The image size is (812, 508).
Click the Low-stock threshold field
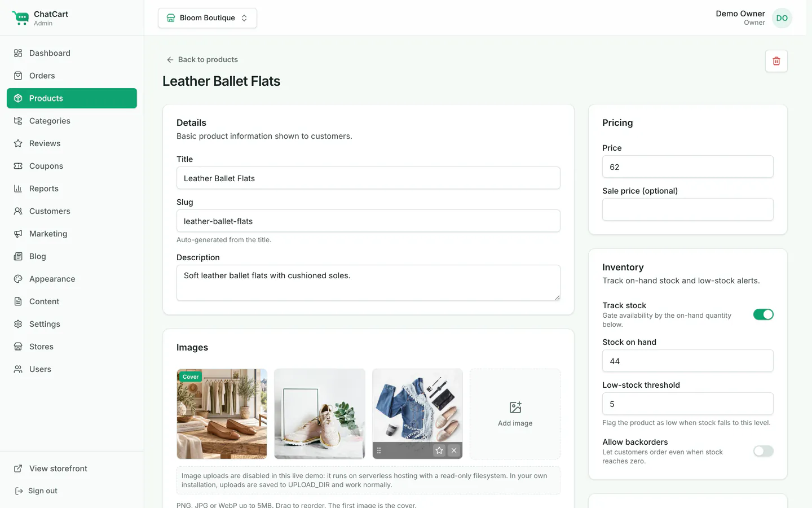tap(688, 404)
